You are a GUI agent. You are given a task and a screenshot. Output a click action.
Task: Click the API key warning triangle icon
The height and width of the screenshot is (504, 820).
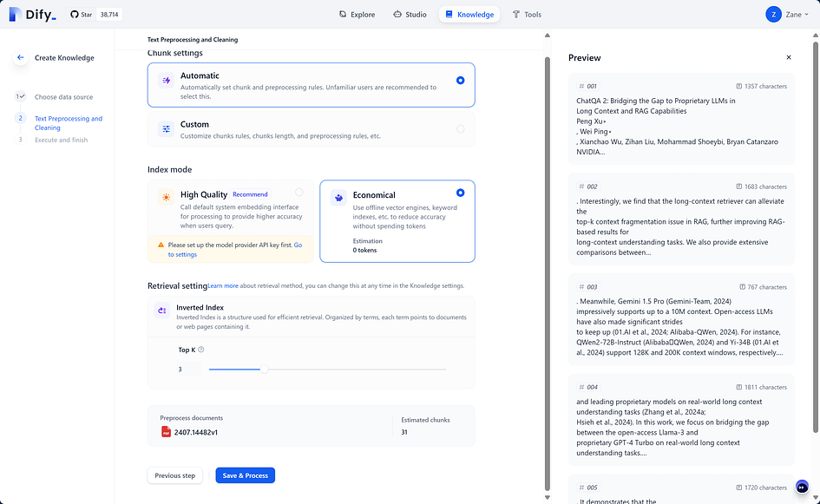click(161, 245)
